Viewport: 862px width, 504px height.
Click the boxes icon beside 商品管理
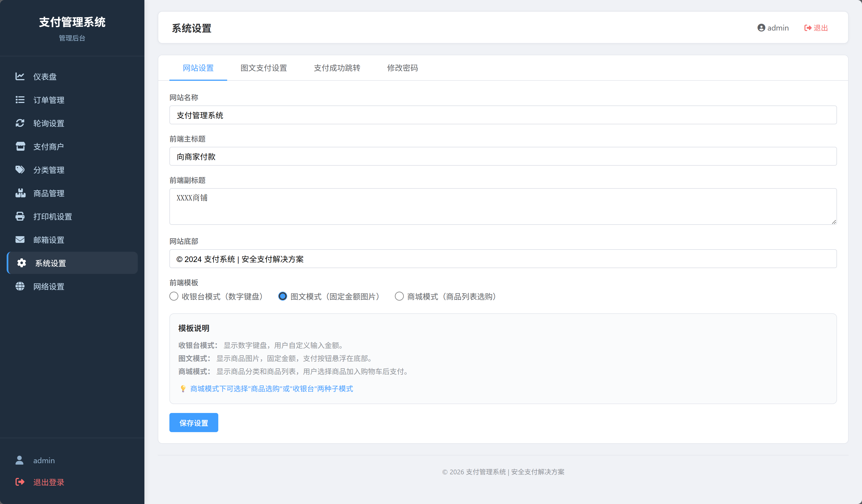click(x=20, y=193)
